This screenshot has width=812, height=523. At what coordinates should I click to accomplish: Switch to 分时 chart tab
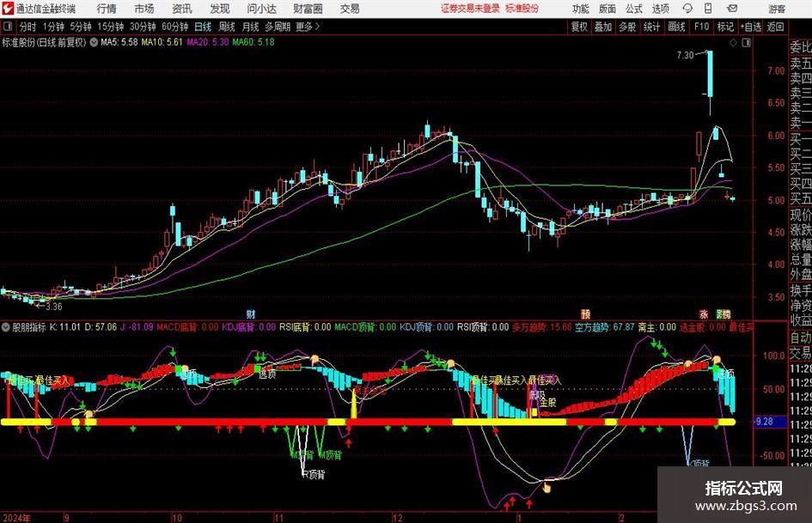(28, 27)
